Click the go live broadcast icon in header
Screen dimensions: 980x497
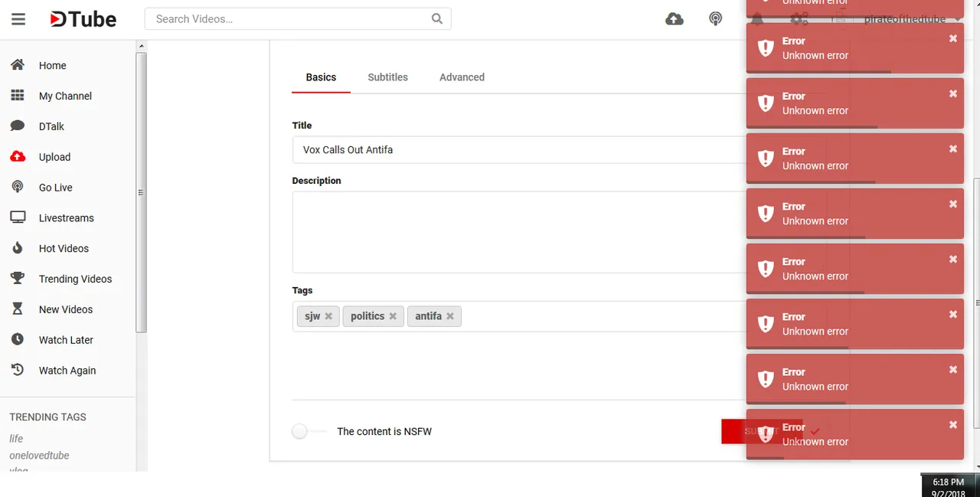pyautogui.click(x=715, y=19)
